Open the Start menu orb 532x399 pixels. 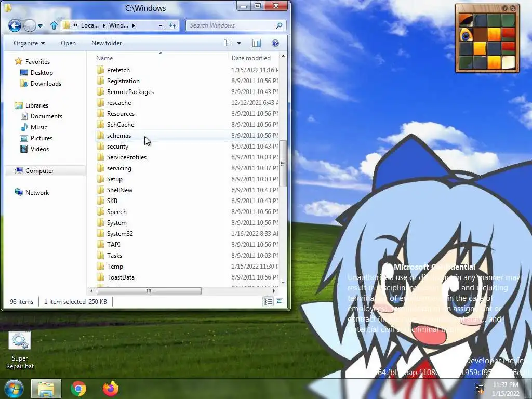(x=13, y=389)
